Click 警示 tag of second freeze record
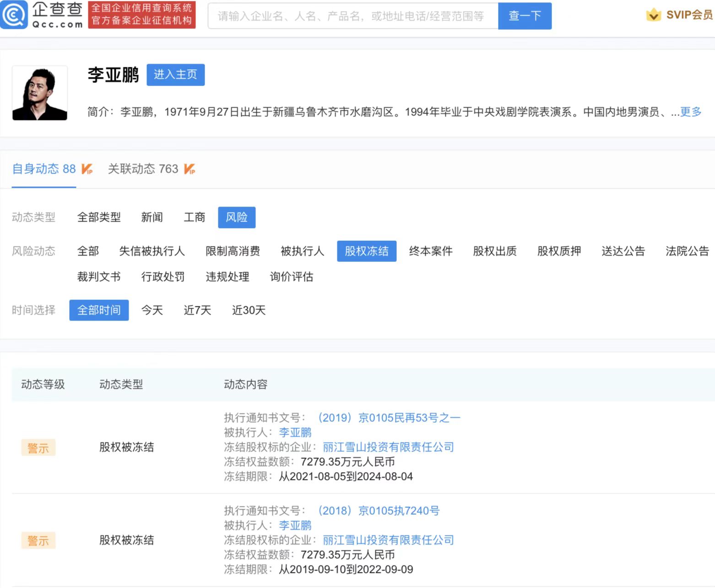 (x=38, y=540)
